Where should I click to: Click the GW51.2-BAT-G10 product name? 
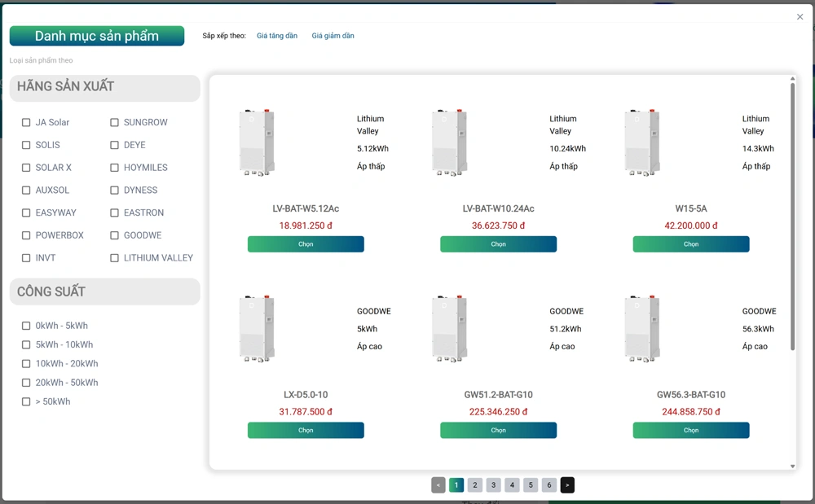point(499,395)
